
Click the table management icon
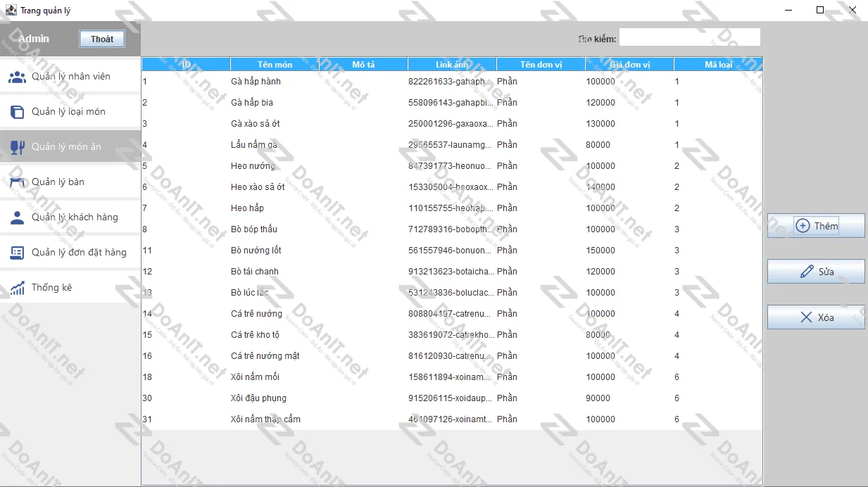coord(17,182)
